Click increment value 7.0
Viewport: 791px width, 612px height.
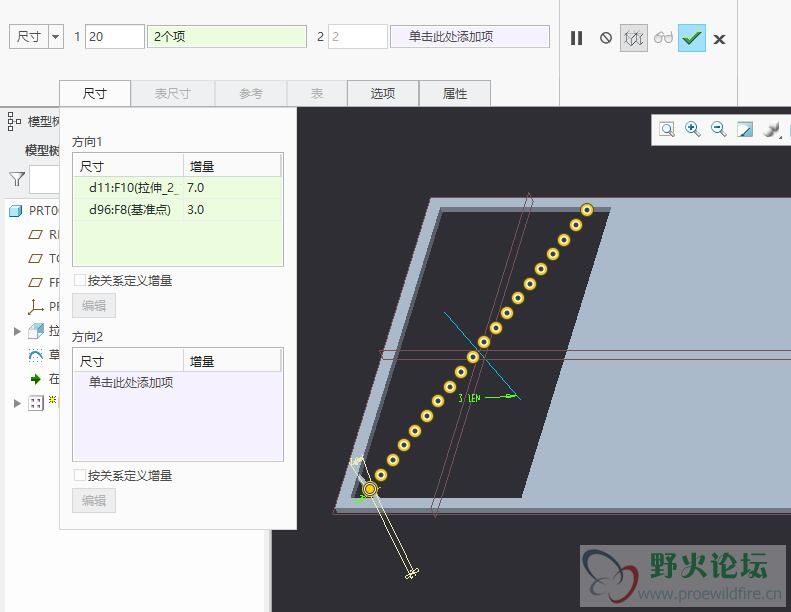click(195, 188)
